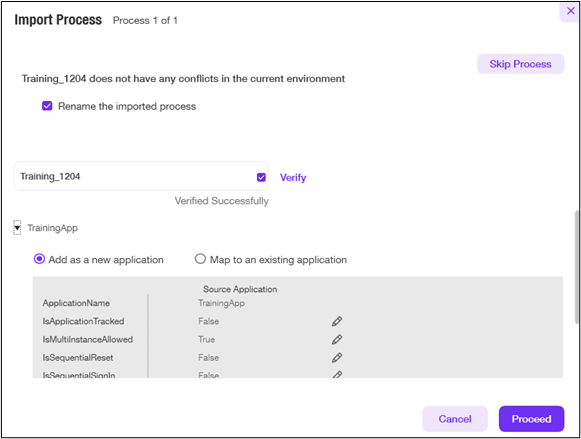Image resolution: width=581 pixels, height=439 pixels.
Task: Edit the IsMultiInstanceAllowed value with pencil icon
Action: (337, 339)
